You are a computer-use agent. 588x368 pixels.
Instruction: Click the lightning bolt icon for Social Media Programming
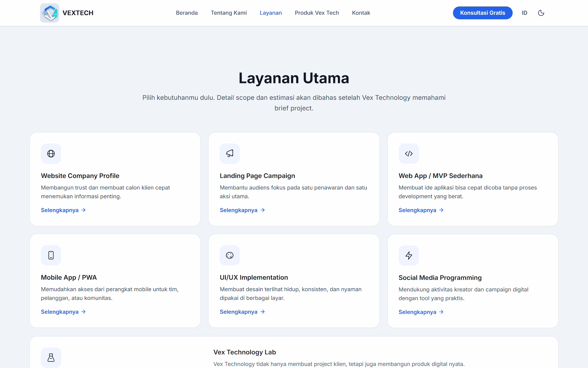(x=409, y=255)
